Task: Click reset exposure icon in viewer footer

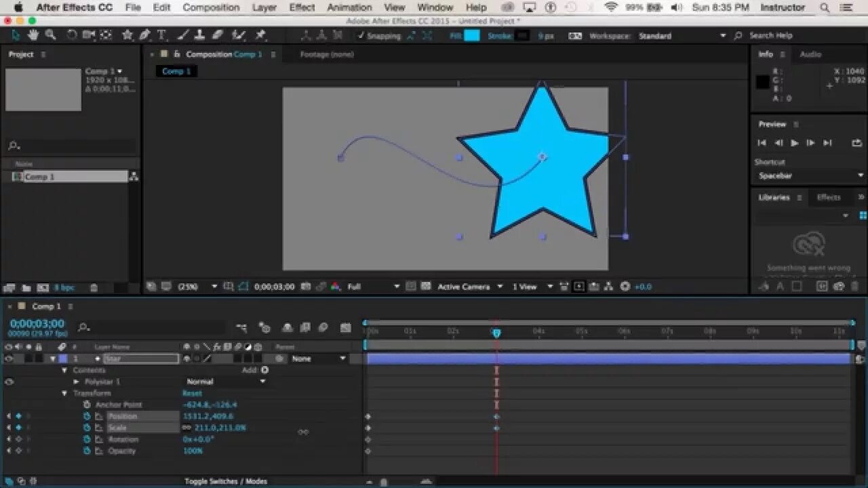Action: pyautogui.click(x=625, y=287)
